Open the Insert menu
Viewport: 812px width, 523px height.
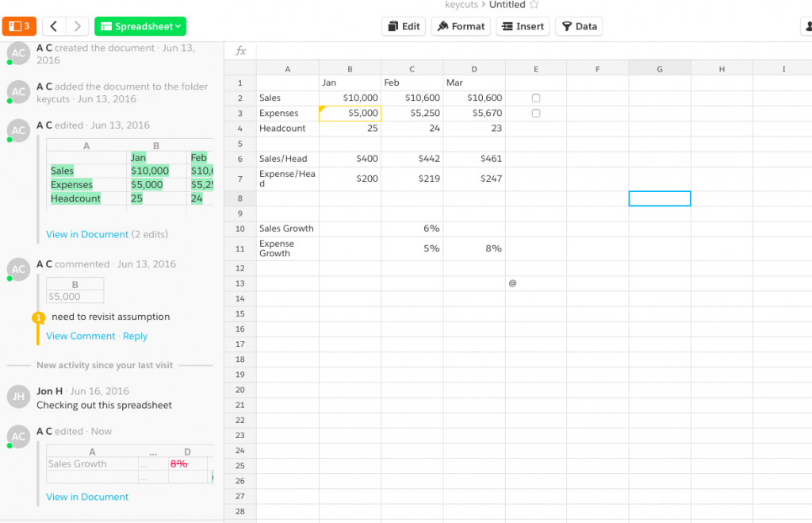523,26
